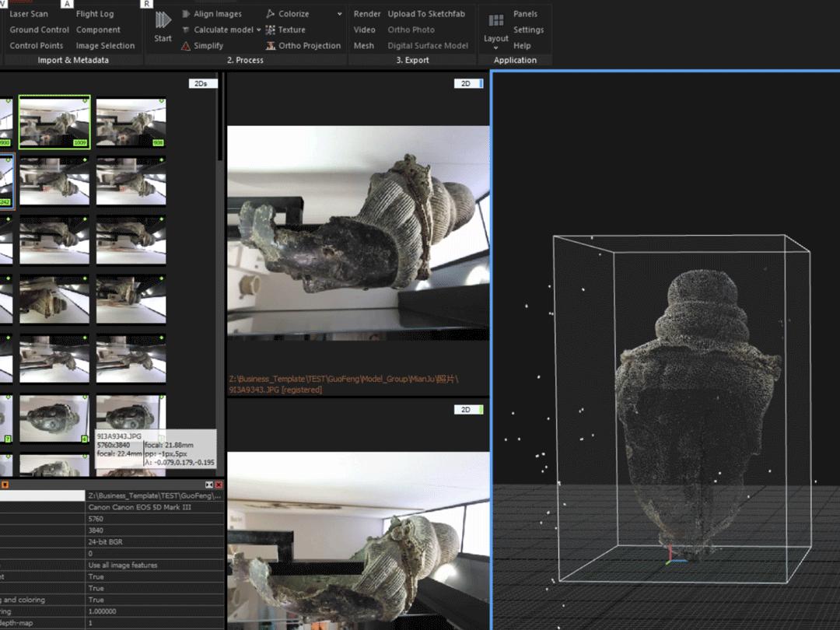This screenshot has height=630, width=840.
Task: Open Image Selection
Action: pyautogui.click(x=106, y=46)
